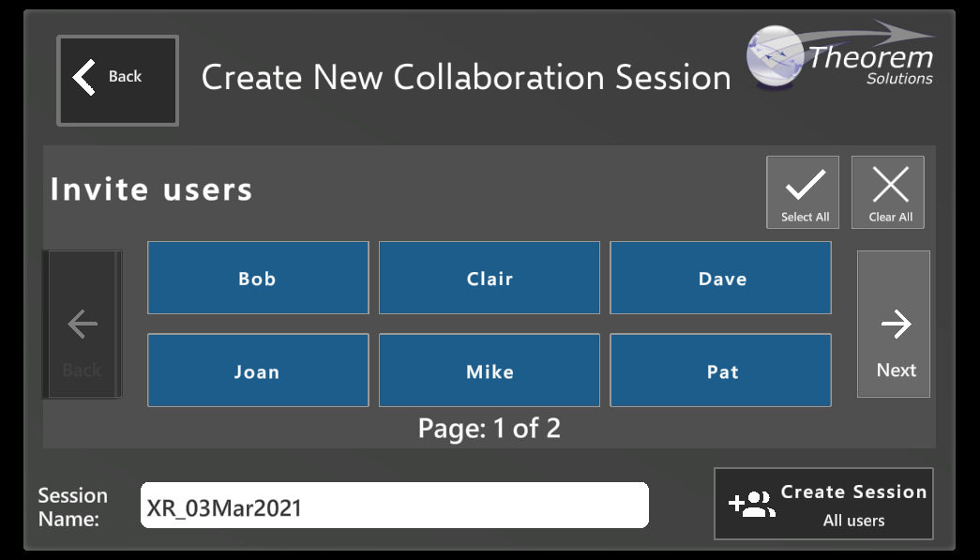Click the "Create New Collaboration Session" title

(x=466, y=78)
